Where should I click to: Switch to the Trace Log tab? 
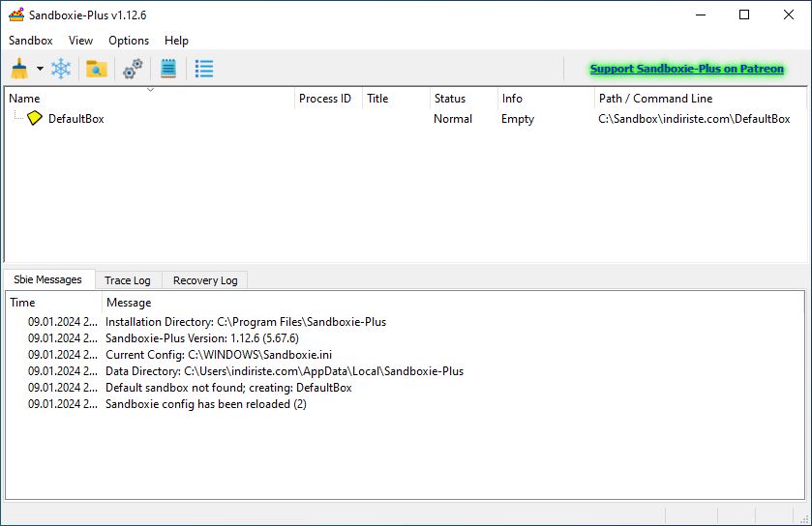[x=128, y=280]
